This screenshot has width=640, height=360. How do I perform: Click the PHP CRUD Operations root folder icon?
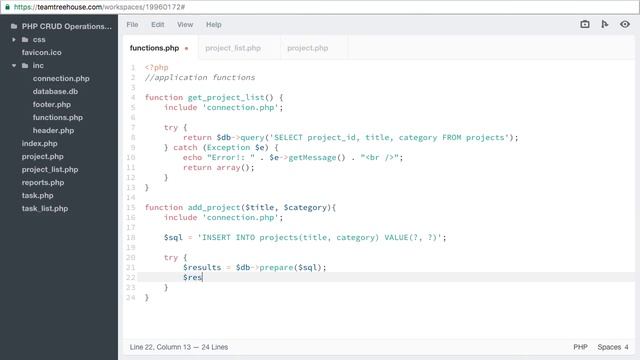pos(14,27)
